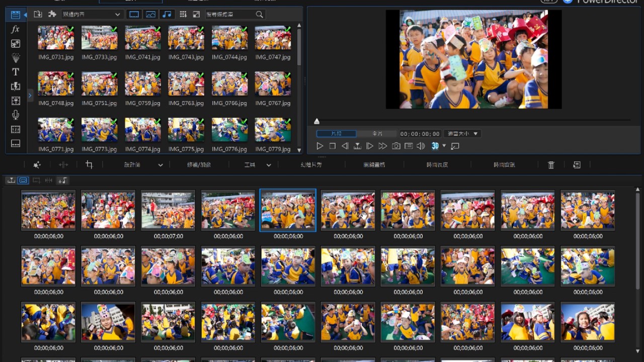Click the plug-ins puzzle piece icon
Screen dimensions: 644x362
click(52, 14)
